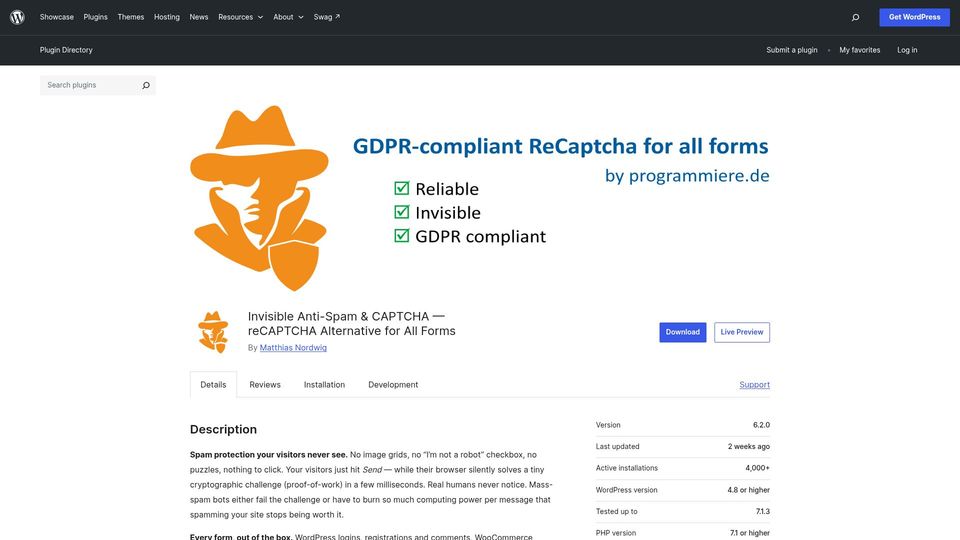Click the Last updated '2 weeks ago' value
The width and height of the screenshot is (960, 540).
pyautogui.click(x=749, y=446)
